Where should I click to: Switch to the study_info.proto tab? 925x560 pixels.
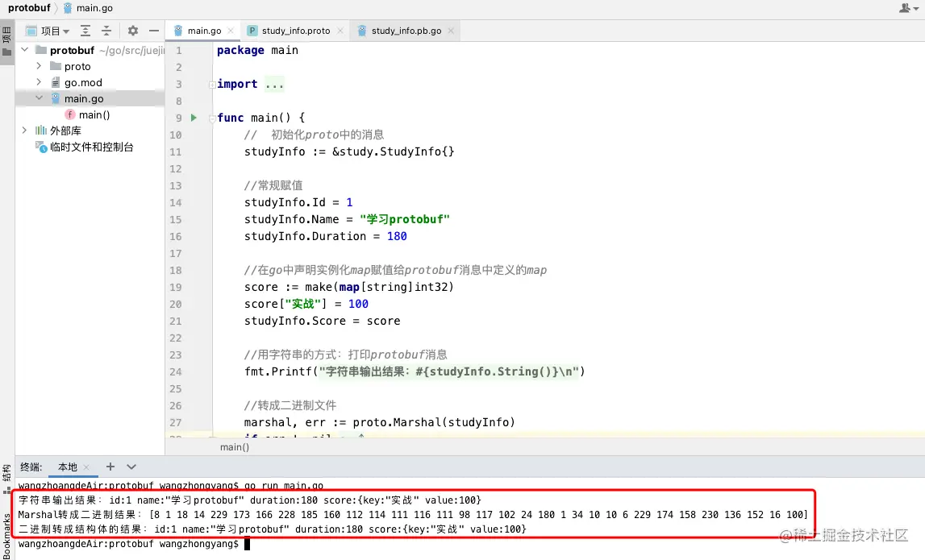tap(295, 31)
